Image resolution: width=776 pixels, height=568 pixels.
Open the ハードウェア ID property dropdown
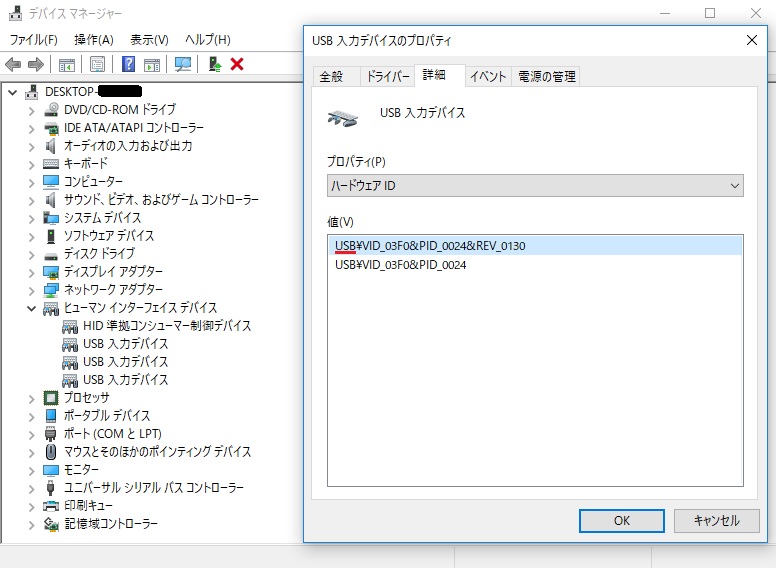pyautogui.click(x=535, y=186)
